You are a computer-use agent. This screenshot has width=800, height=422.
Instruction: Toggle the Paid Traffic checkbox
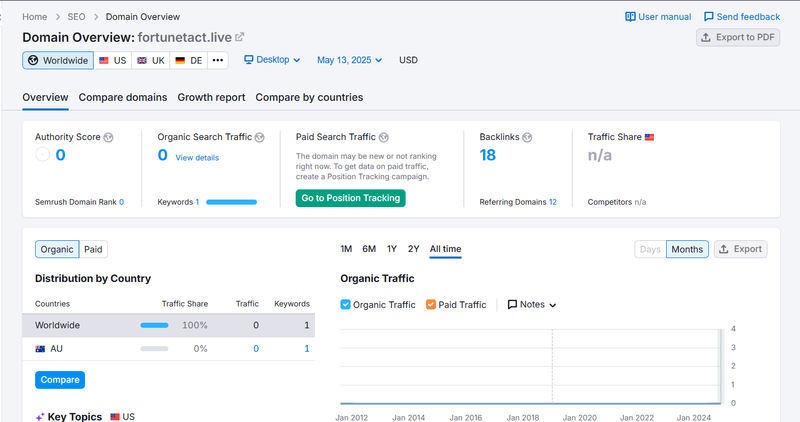[x=431, y=305]
